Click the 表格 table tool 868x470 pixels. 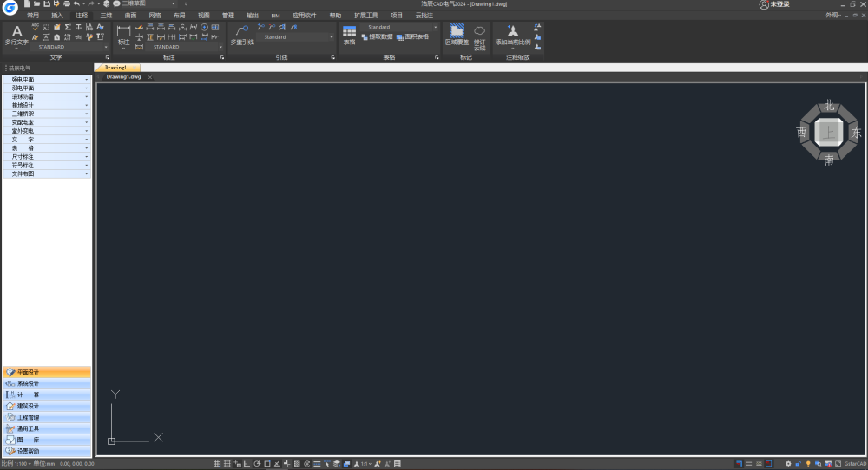(349, 35)
